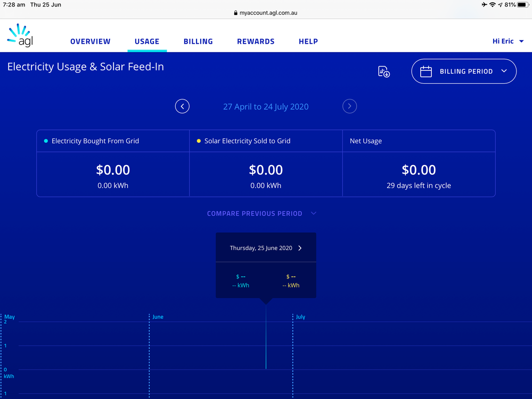Switch to the Billing tab
Screen dimensions: 532x399
tap(198, 42)
